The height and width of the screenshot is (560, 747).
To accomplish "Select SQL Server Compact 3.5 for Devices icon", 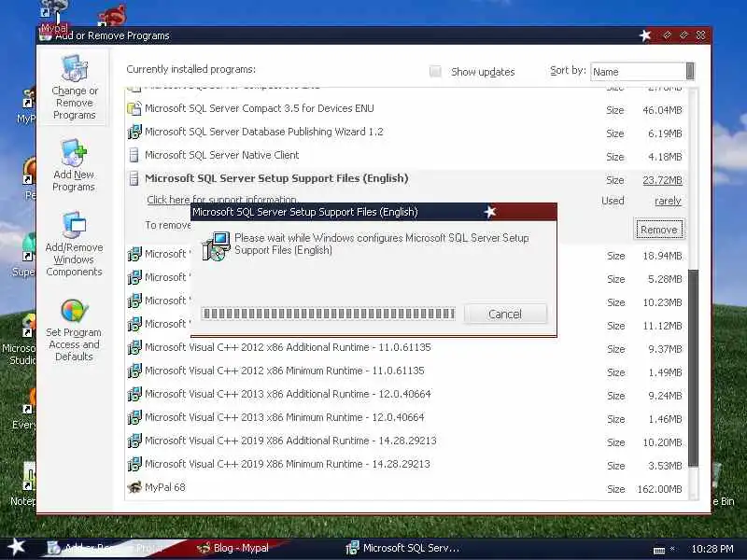I will pos(134,108).
